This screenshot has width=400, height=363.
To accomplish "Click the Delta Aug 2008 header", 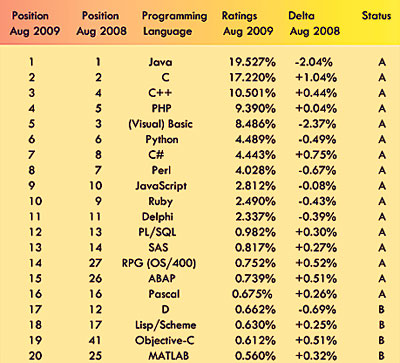I will coord(314,23).
